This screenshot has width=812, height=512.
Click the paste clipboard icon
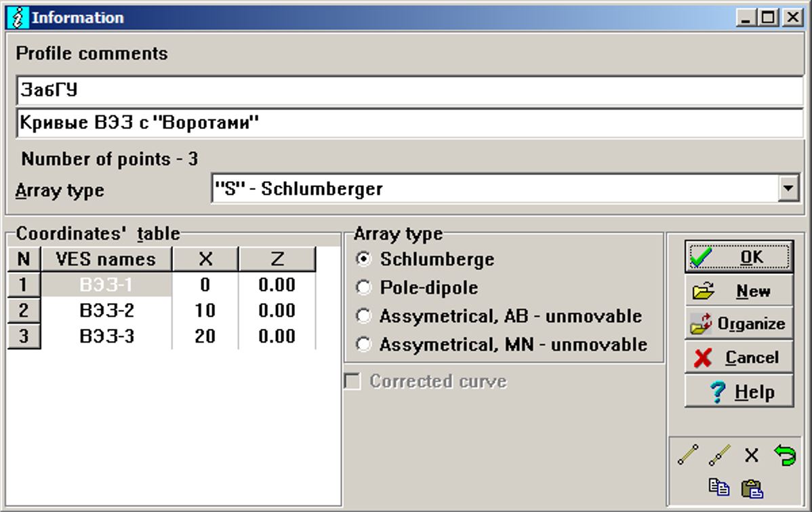(752, 488)
